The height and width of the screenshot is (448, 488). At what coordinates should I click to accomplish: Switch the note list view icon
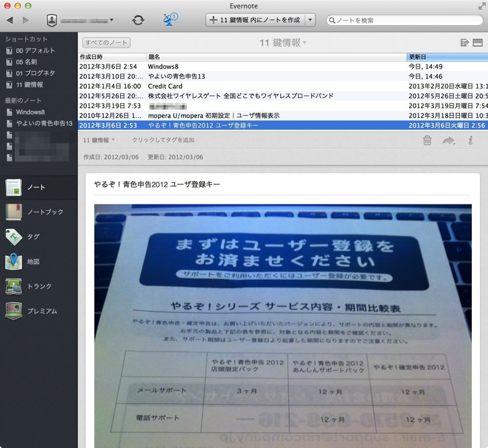coord(477,42)
